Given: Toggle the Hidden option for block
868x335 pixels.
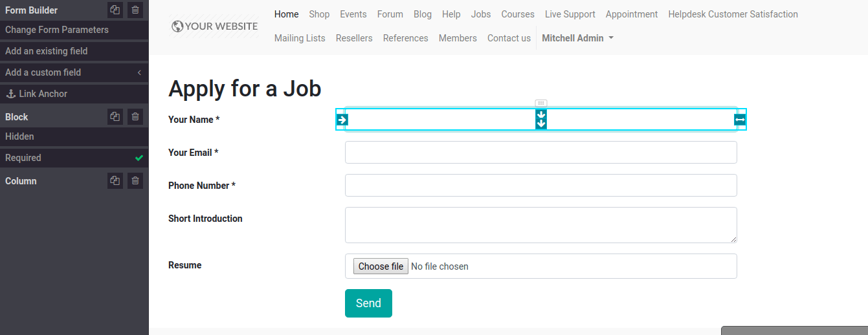Looking at the screenshot, I should (x=74, y=136).
